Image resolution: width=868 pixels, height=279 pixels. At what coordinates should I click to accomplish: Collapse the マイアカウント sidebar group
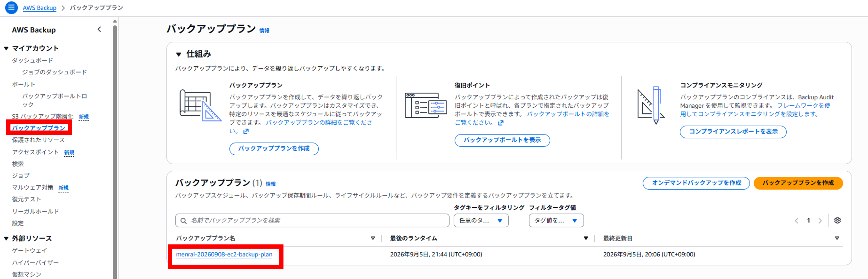[6, 49]
